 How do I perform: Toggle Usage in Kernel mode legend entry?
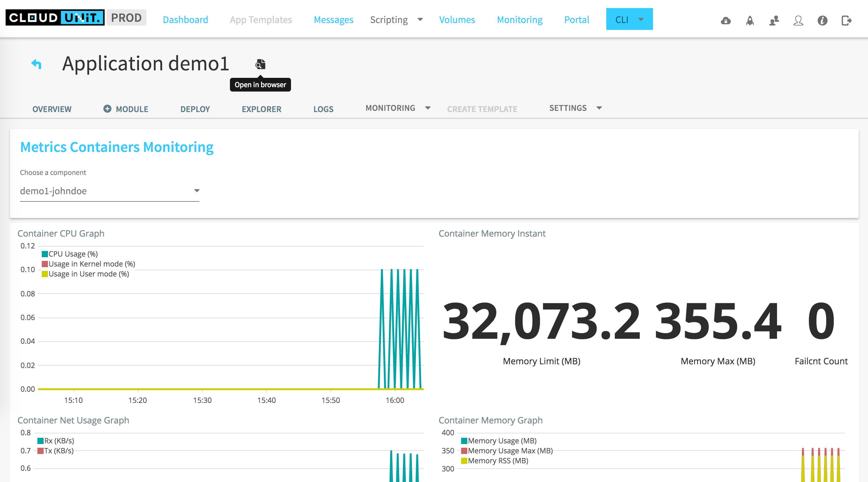91,264
